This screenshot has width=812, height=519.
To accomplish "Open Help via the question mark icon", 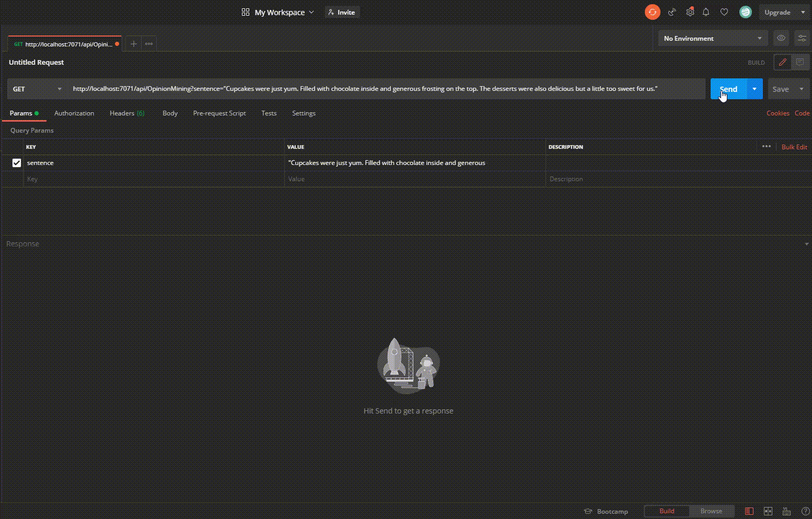I will [x=806, y=511].
